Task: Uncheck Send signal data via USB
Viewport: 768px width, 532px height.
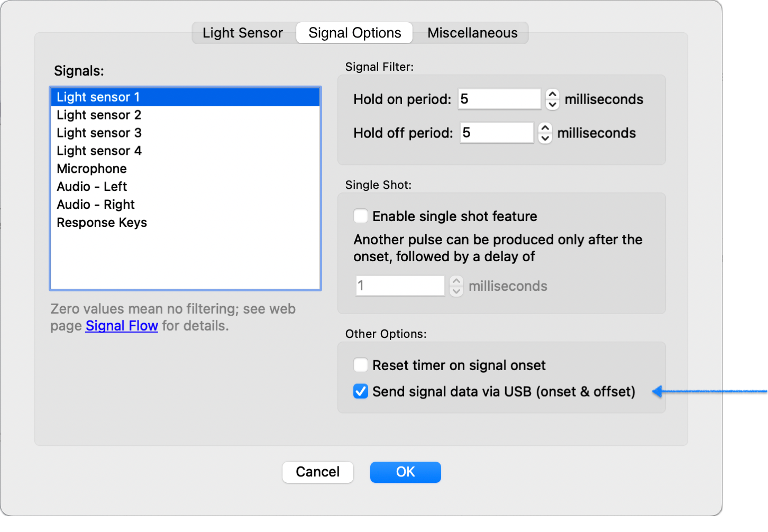Action: (361, 392)
